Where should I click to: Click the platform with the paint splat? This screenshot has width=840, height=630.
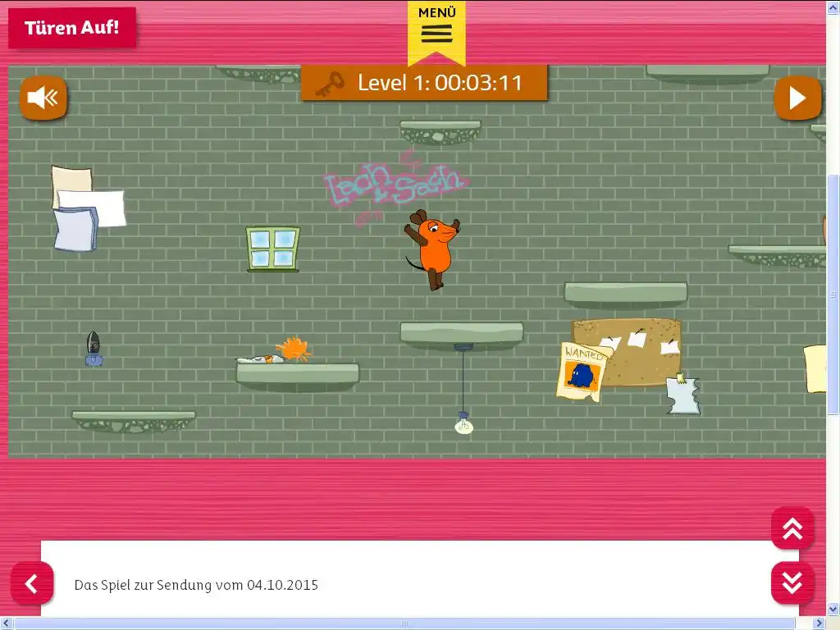coord(298,377)
